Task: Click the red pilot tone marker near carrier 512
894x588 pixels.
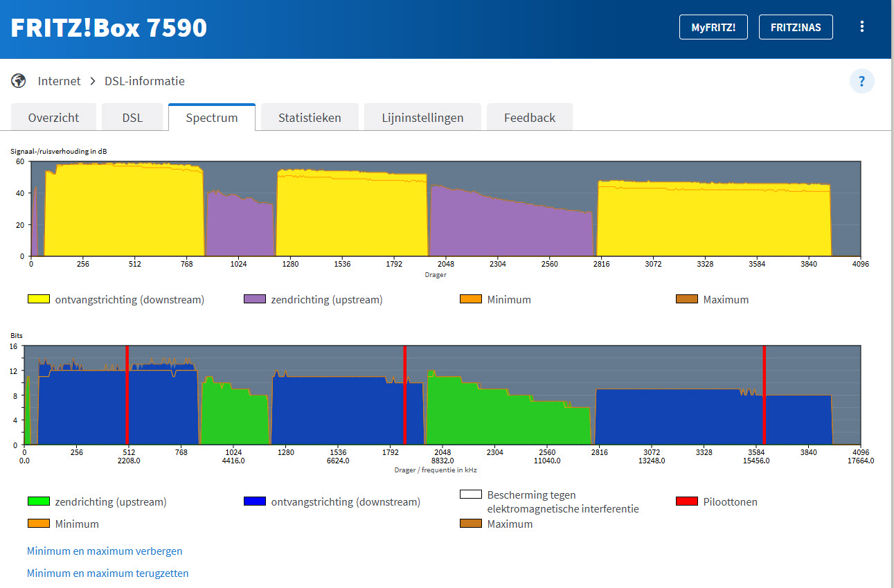Action: coord(127,395)
